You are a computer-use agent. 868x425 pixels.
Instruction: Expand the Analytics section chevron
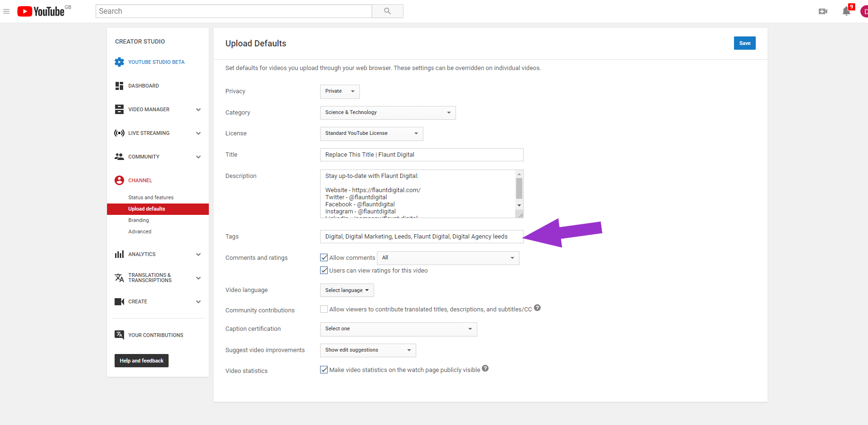point(198,254)
